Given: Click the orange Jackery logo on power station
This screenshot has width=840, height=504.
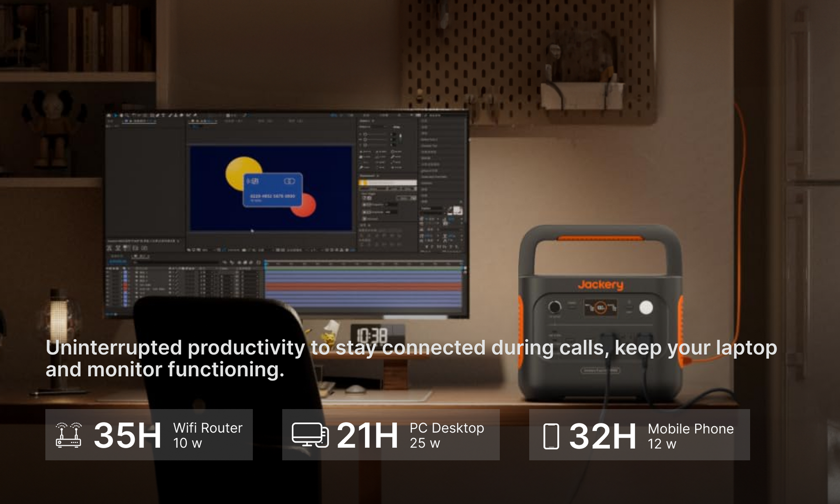Looking at the screenshot, I should (600, 285).
